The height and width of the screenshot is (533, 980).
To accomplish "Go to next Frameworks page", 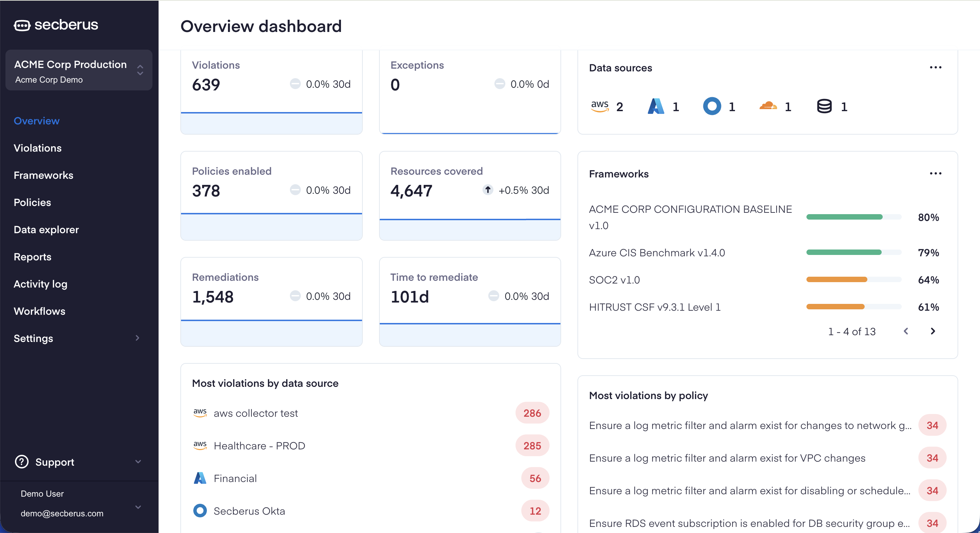I will pyautogui.click(x=932, y=331).
